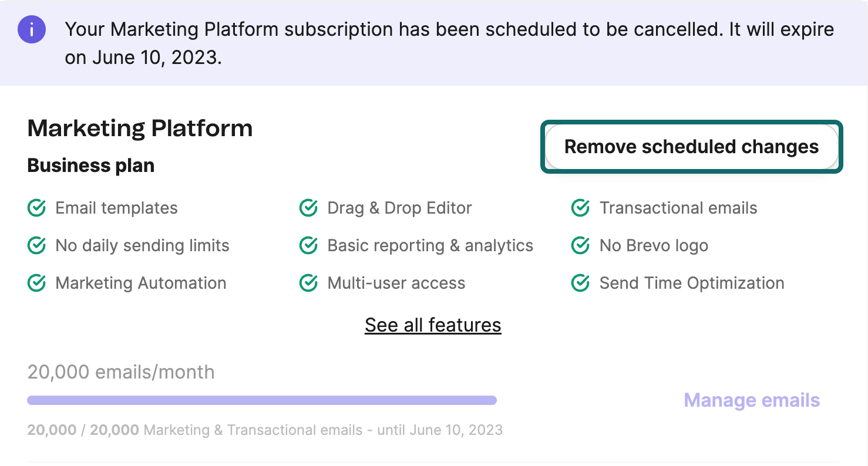
Task: Click the checkmark beside No Brevo logo
Action: [580, 245]
